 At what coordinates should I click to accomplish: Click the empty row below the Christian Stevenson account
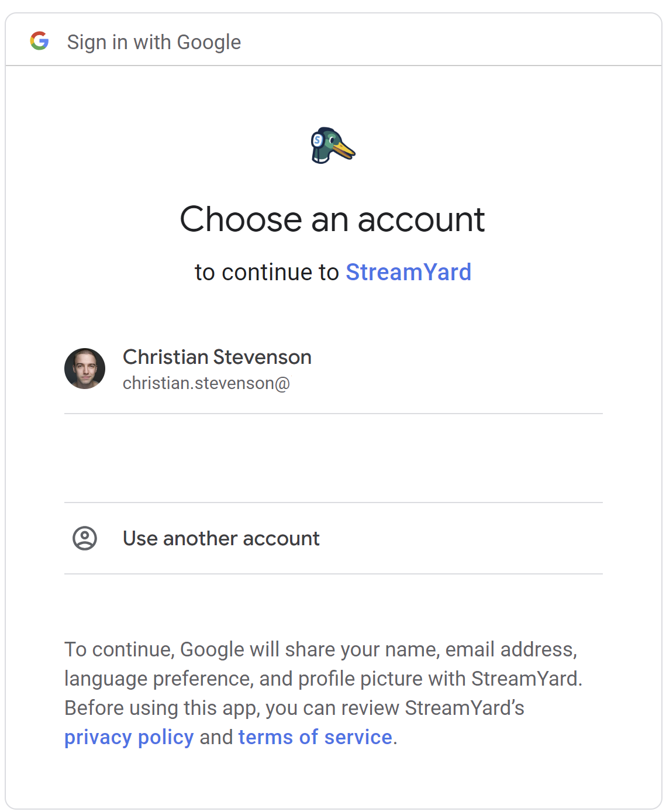pyautogui.click(x=333, y=458)
